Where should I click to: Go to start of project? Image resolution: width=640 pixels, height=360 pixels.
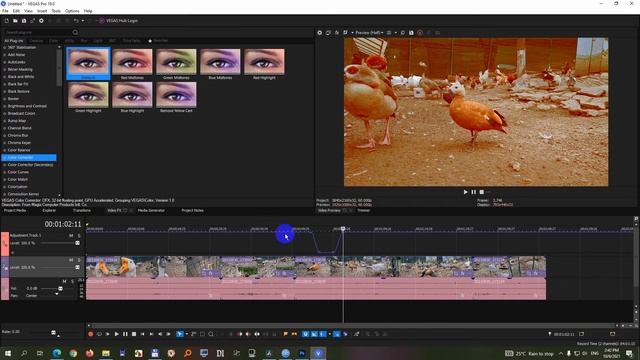pyautogui.click(x=142, y=334)
